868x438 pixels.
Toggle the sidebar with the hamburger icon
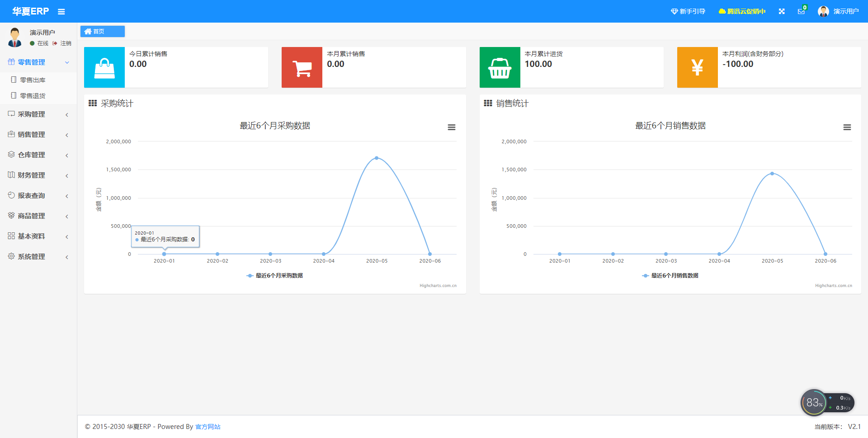[x=61, y=12]
